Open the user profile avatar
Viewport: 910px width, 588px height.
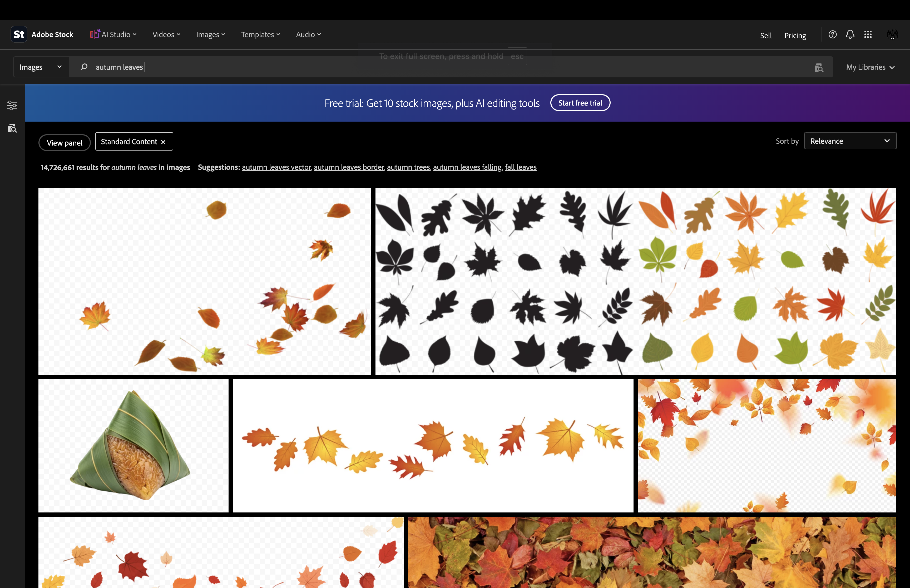892,34
